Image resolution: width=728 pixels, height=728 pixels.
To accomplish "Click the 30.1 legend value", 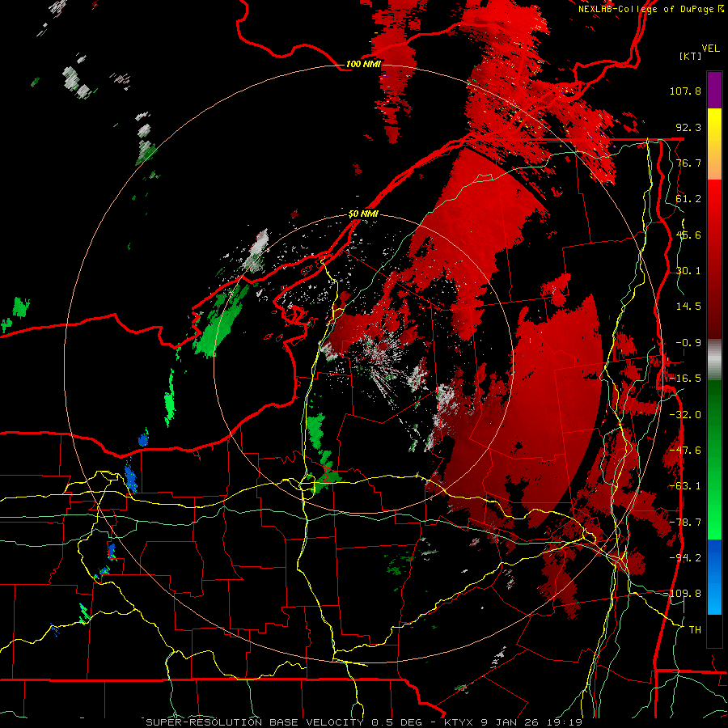I will [x=688, y=271].
